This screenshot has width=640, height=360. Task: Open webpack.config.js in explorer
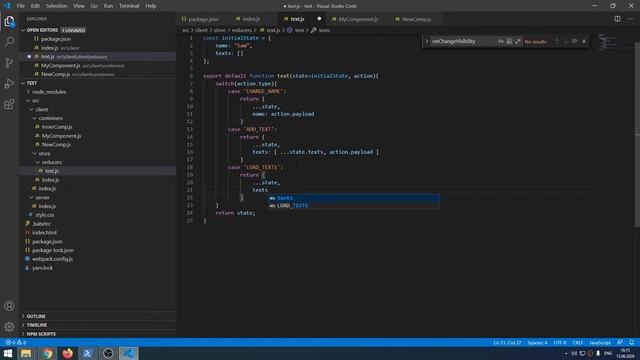[52, 259]
